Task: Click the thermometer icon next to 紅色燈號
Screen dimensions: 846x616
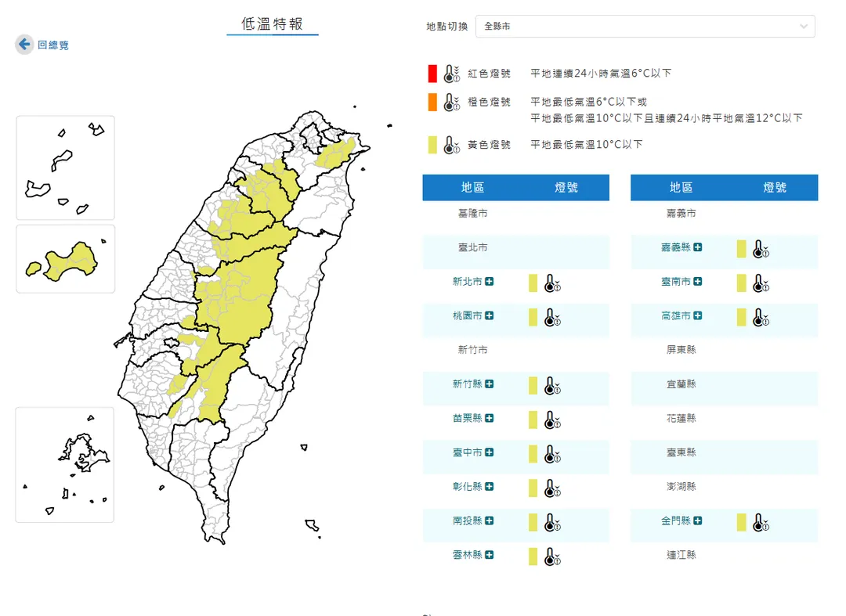Action: pyautogui.click(x=452, y=74)
